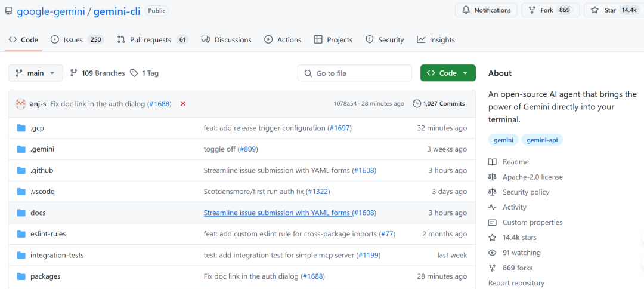Expand the main branch dropdown

(x=36, y=73)
